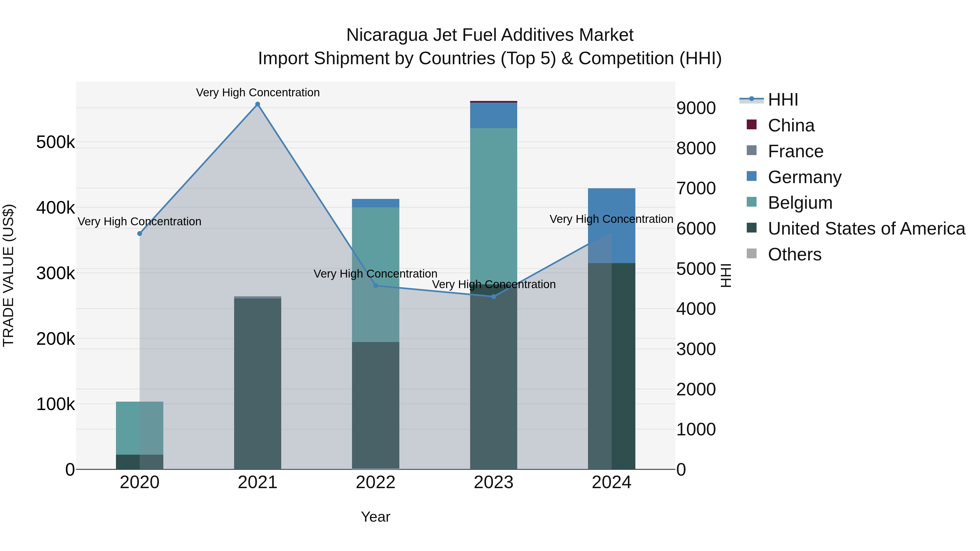Select the 2023 HHI data point
Screen dimensions: 980x551
point(494,297)
